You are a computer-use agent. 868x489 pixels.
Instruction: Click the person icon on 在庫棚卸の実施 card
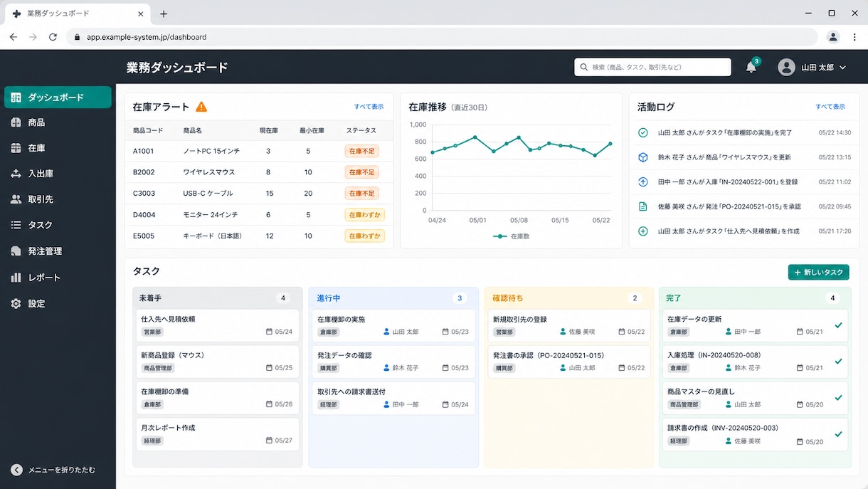coord(387,332)
